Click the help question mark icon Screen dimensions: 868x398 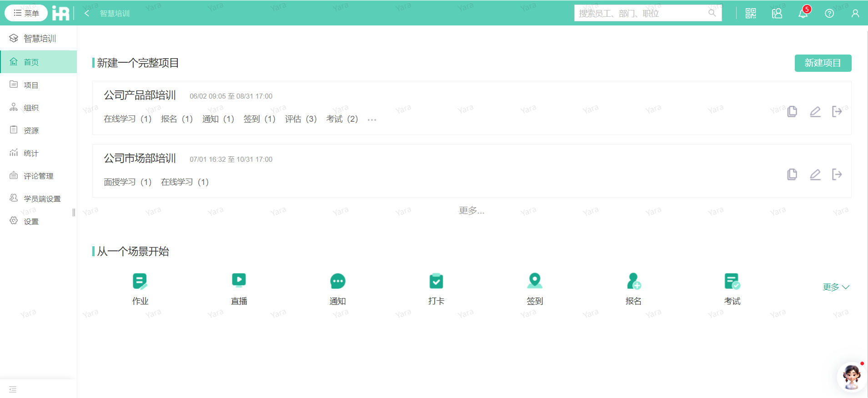tap(829, 13)
